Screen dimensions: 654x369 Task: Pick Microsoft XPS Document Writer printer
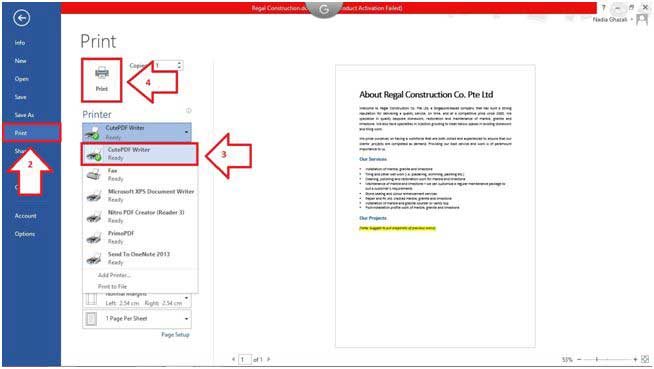pyautogui.click(x=139, y=195)
